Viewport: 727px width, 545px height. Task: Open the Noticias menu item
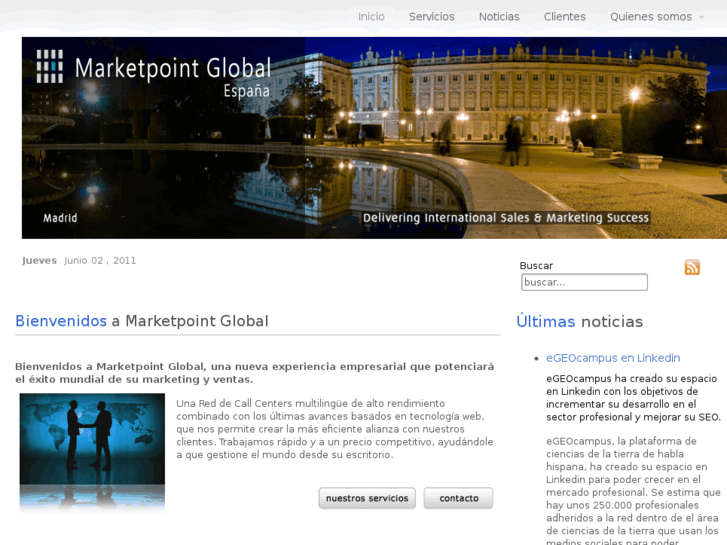click(x=499, y=17)
